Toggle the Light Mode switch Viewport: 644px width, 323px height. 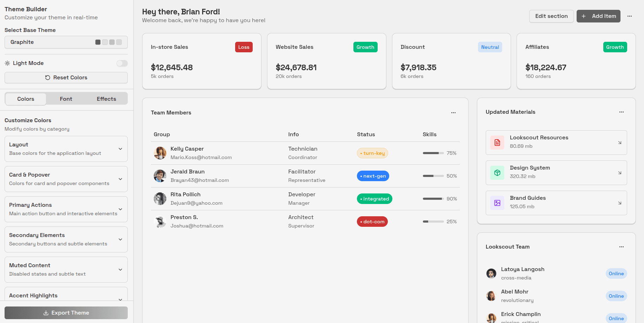click(122, 63)
